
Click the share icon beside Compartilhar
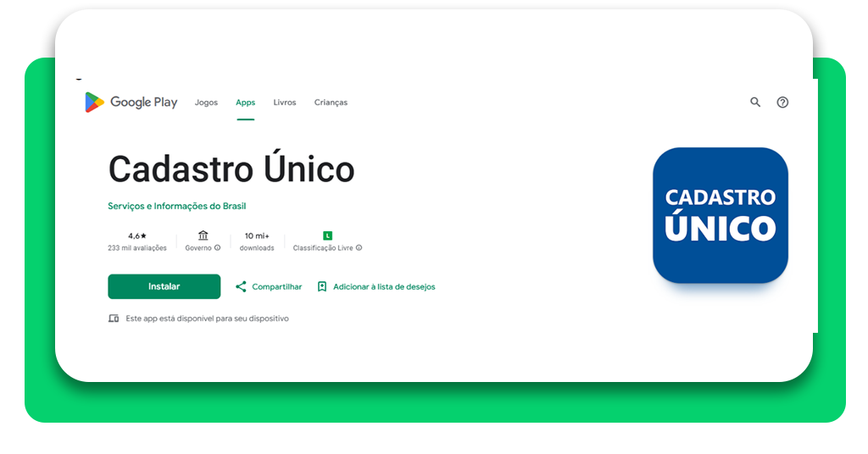[241, 287]
